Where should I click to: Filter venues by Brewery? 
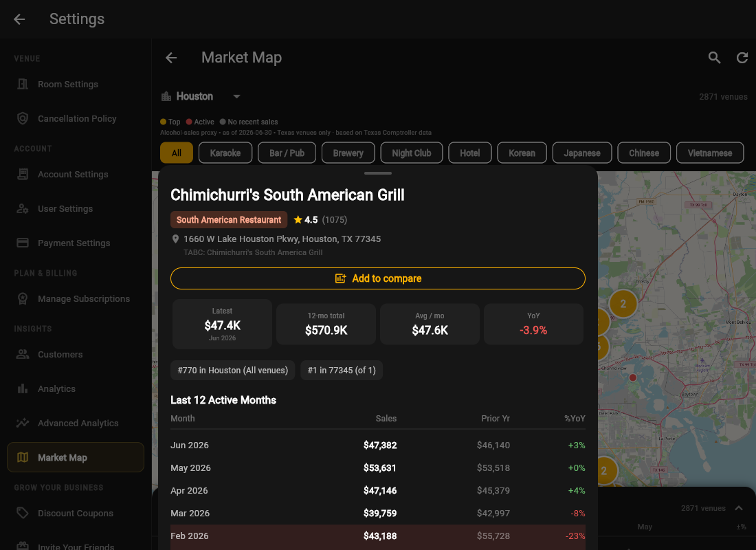348,153
